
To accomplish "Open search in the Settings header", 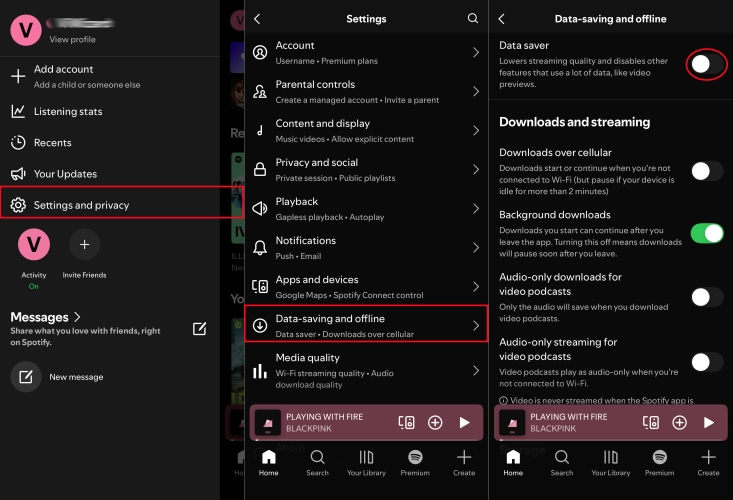I will point(473,18).
